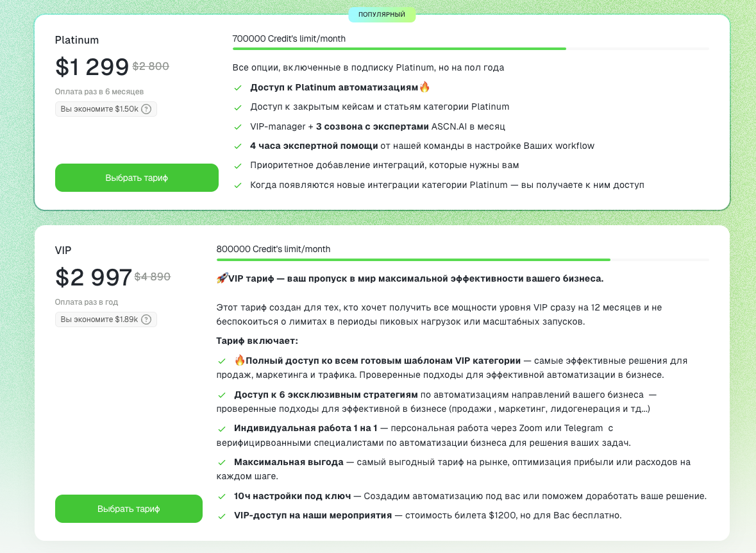Click the Вы экономите $1.89k savings badge
The height and width of the screenshot is (553, 756).
click(99, 319)
